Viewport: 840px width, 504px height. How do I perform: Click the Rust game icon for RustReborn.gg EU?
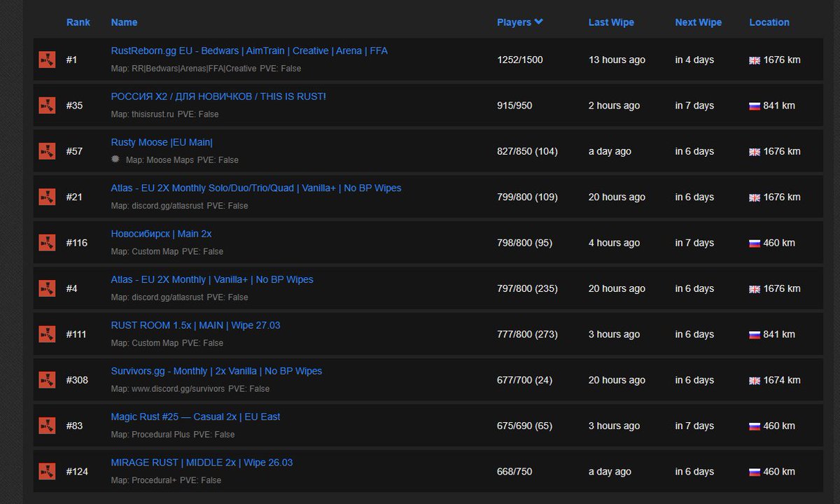coord(47,59)
